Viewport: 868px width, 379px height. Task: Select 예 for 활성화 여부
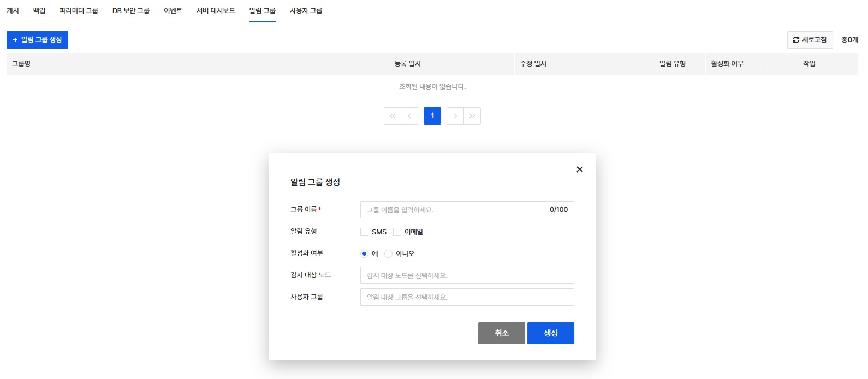tap(365, 254)
